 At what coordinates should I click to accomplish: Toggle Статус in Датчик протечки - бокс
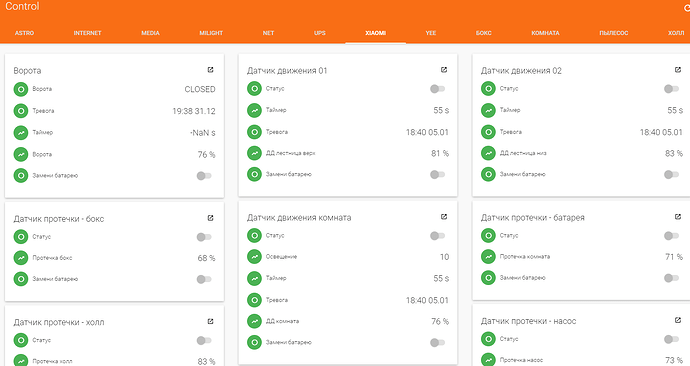pos(204,237)
